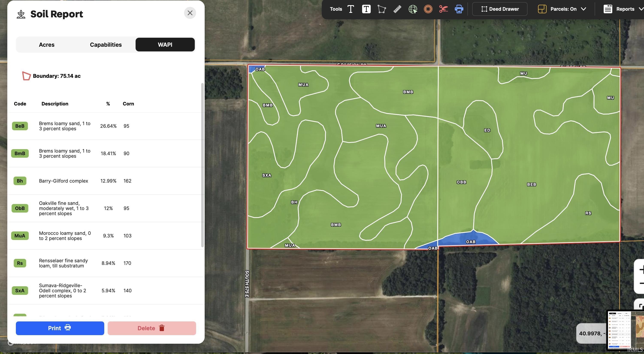Viewport: 644px width, 354px height.
Task: Select the WAPI tab
Action: point(165,45)
